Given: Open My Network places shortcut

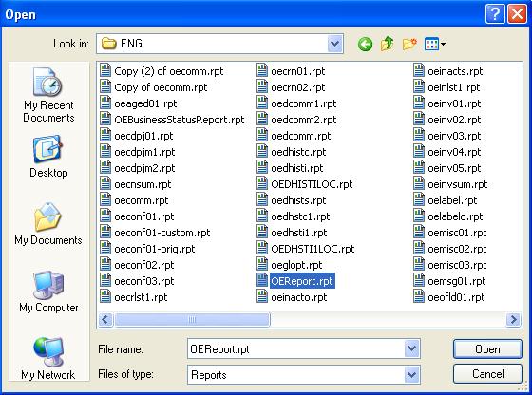Looking at the screenshot, I should [48, 358].
